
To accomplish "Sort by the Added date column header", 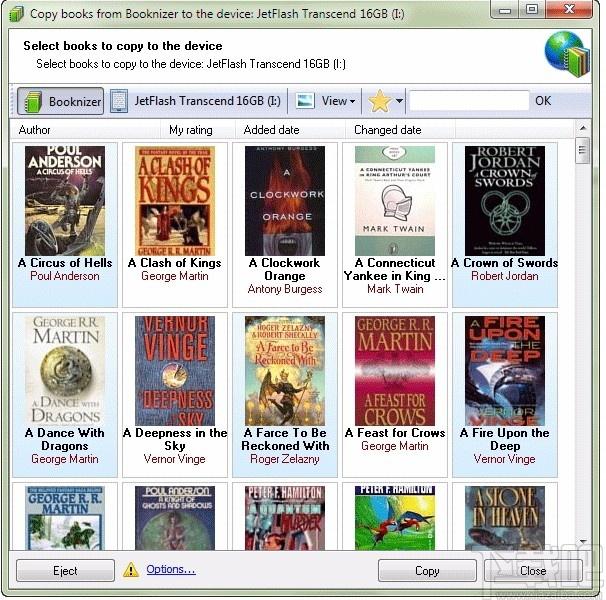I will pyautogui.click(x=289, y=130).
